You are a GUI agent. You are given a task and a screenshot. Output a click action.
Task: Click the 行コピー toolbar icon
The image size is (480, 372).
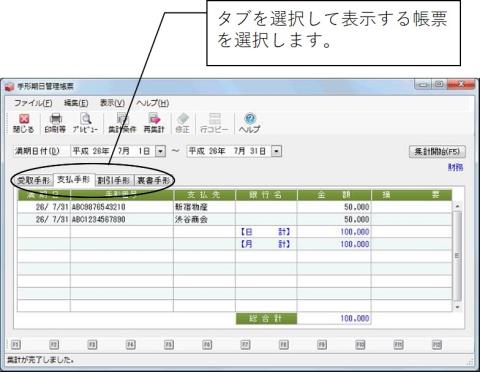(x=214, y=123)
